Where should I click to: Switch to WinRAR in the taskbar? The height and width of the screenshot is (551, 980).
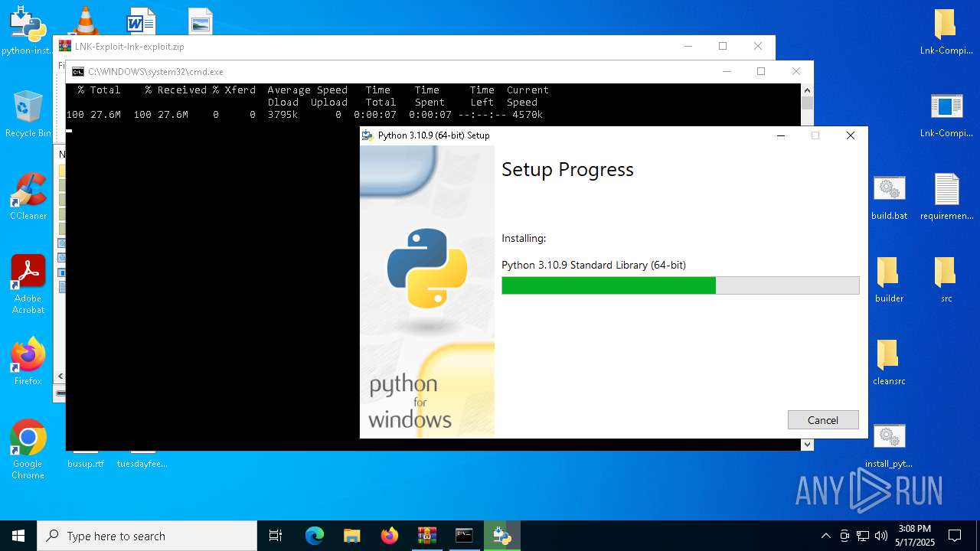(426, 536)
